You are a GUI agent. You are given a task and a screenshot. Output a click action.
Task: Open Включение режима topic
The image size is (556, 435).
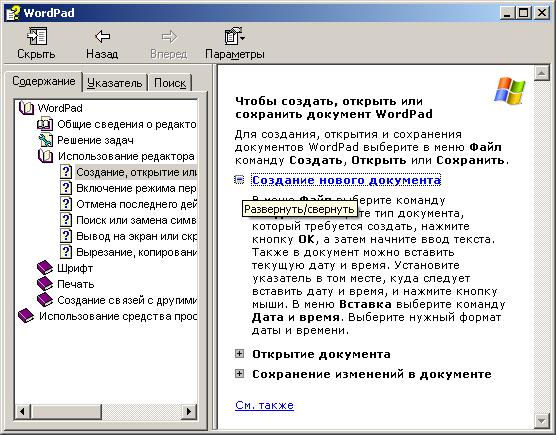[136, 188]
